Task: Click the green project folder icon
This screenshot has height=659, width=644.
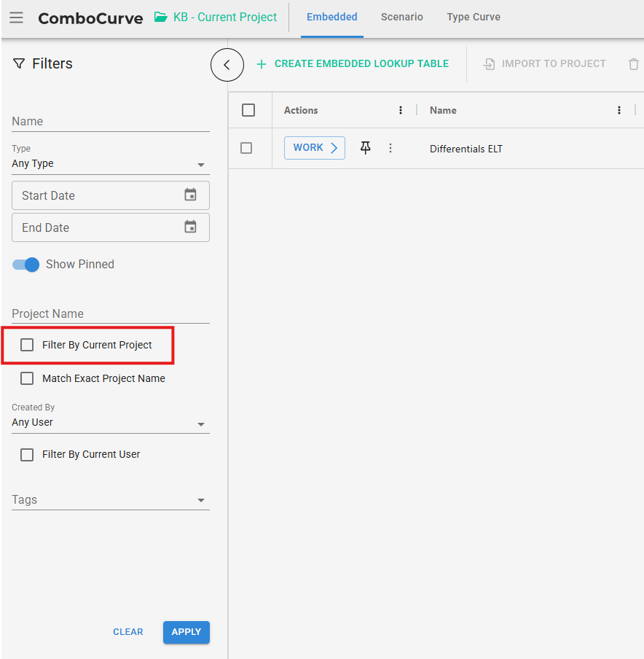Action: [x=161, y=17]
